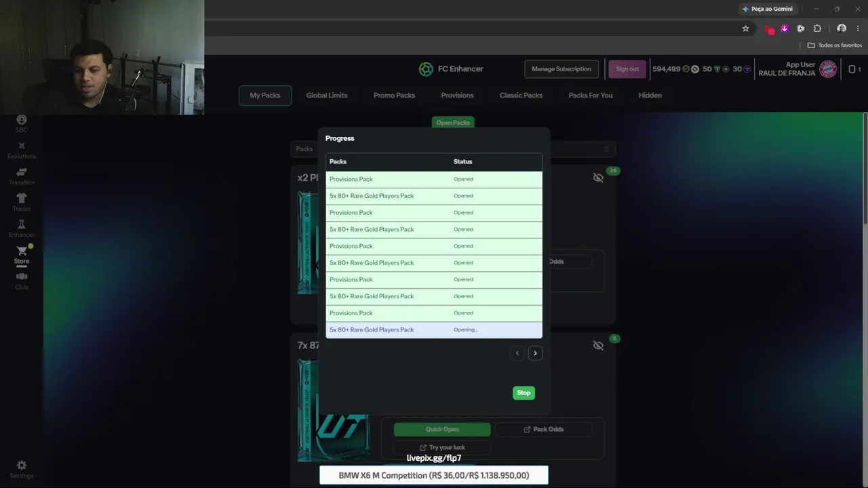Click the green Open Packs button

[453, 123]
